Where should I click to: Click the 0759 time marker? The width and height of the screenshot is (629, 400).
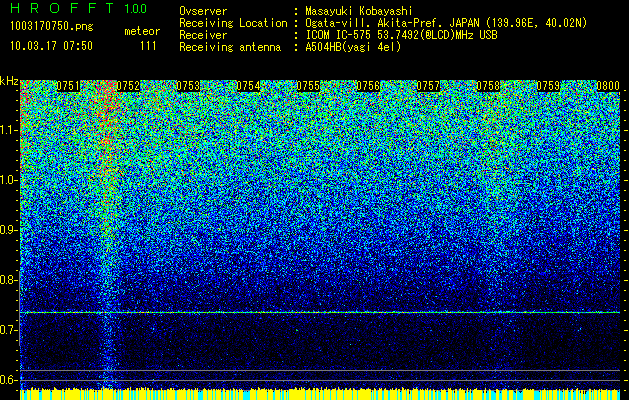point(548,86)
